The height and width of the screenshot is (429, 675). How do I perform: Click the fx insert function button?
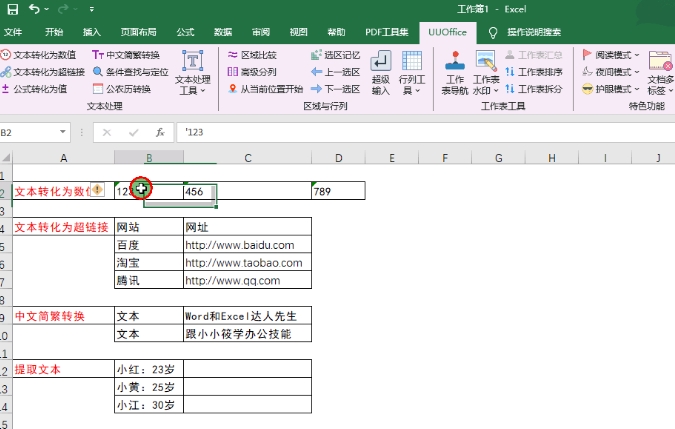[160, 133]
